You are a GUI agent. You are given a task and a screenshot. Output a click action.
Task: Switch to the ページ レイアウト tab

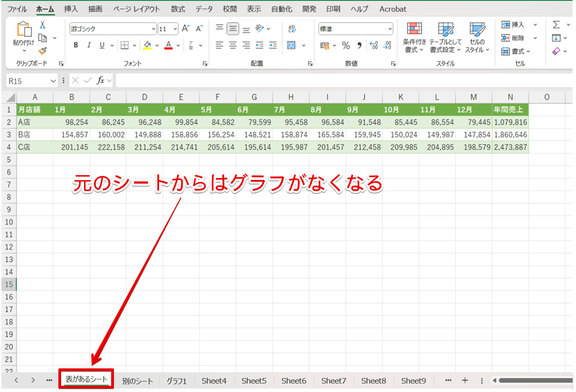click(136, 9)
